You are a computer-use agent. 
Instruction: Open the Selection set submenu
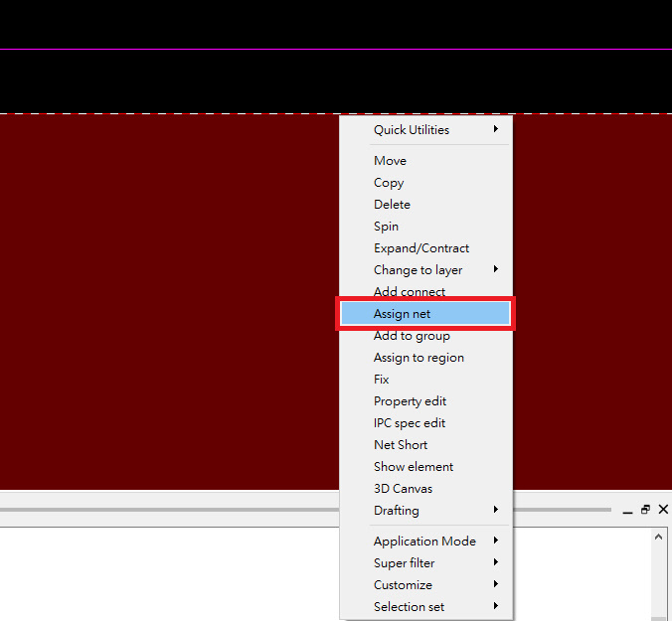coord(425,606)
